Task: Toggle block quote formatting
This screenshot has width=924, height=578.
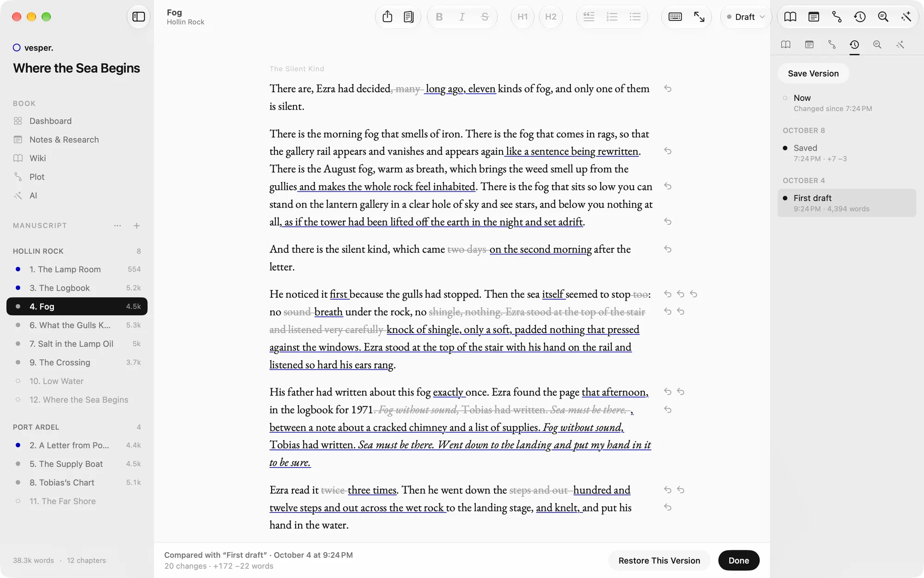Action: point(589,17)
